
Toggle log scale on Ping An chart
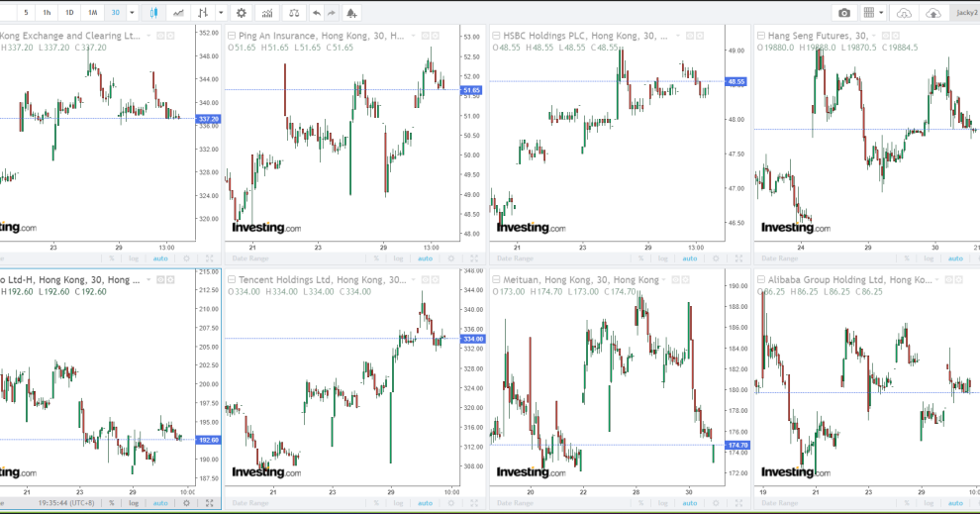tap(398, 258)
